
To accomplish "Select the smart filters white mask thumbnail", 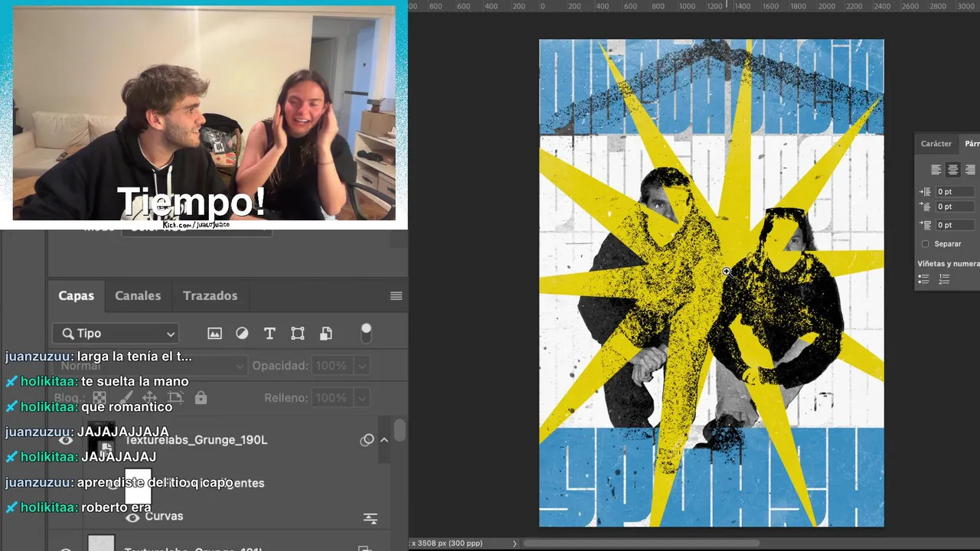I will coord(138,486).
